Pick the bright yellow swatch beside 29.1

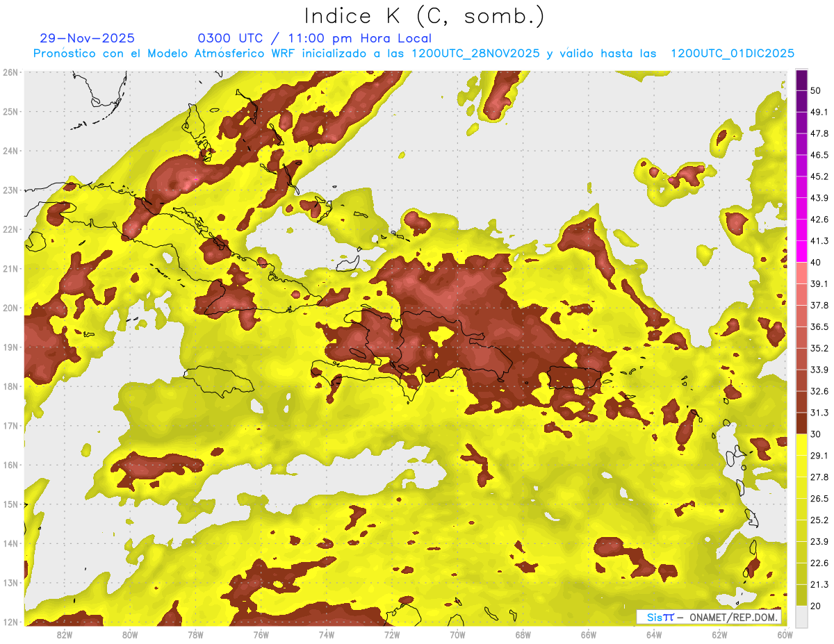click(x=801, y=445)
